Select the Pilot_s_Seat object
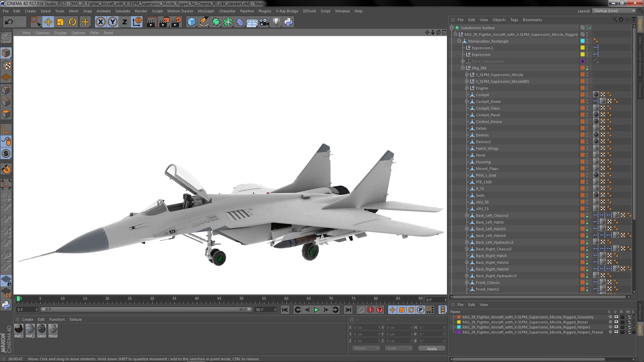This screenshot has height=362, width=644. [x=486, y=175]
